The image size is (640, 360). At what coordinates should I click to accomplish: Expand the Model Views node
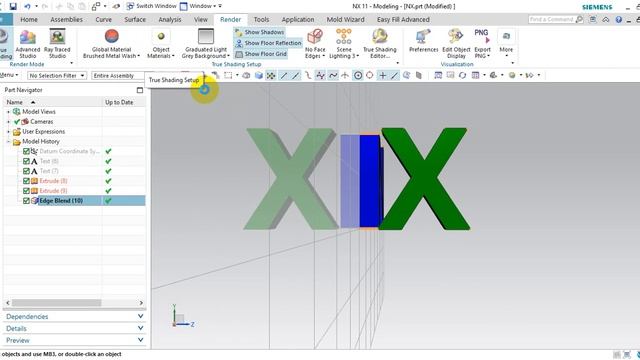(8, 111)
